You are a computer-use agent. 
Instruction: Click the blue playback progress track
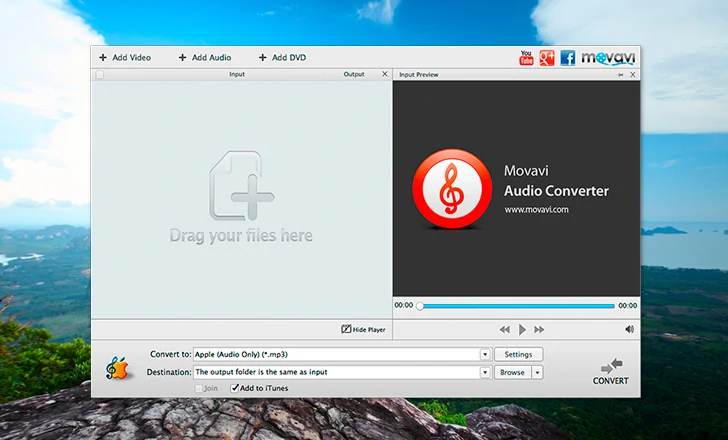[519, 306]
